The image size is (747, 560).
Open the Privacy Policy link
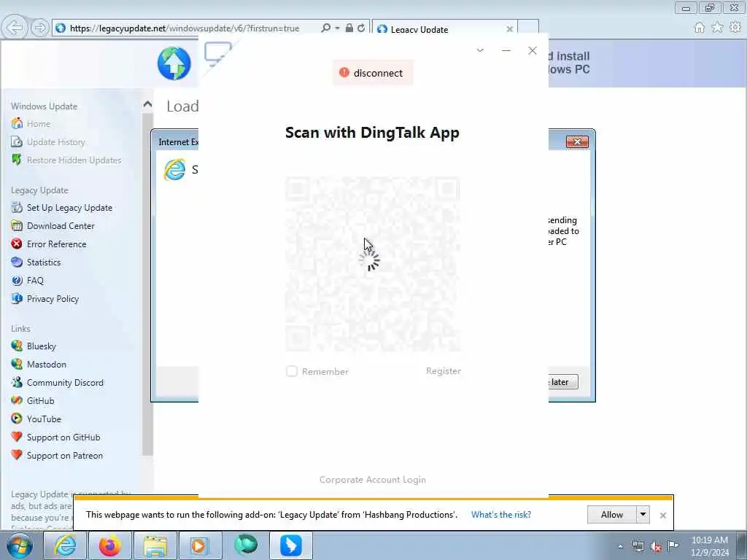coord(53,298)
